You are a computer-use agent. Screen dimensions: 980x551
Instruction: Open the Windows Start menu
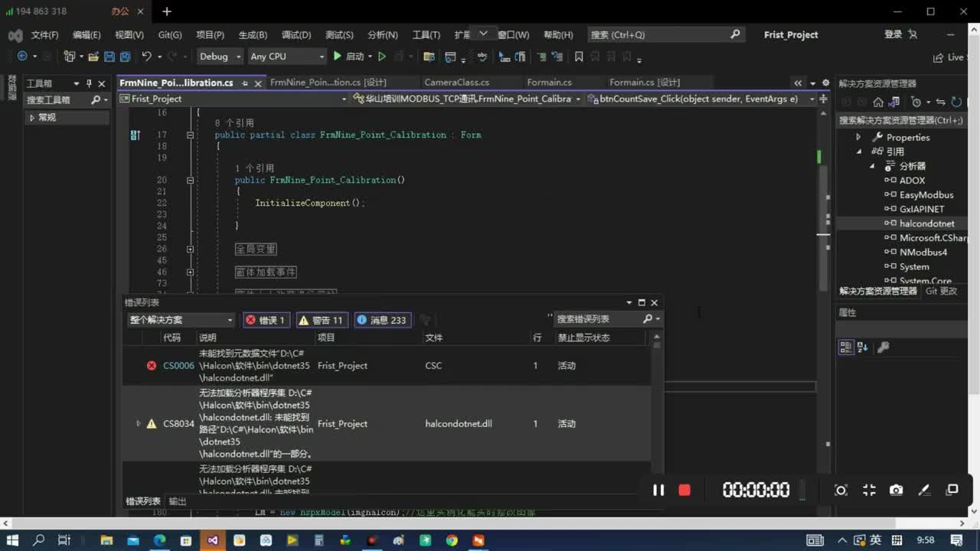(x=12, y=540)
